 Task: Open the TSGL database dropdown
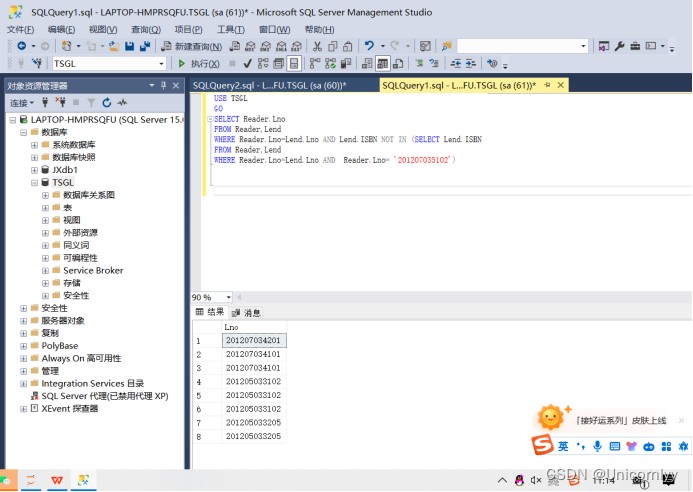pos(161,64)
